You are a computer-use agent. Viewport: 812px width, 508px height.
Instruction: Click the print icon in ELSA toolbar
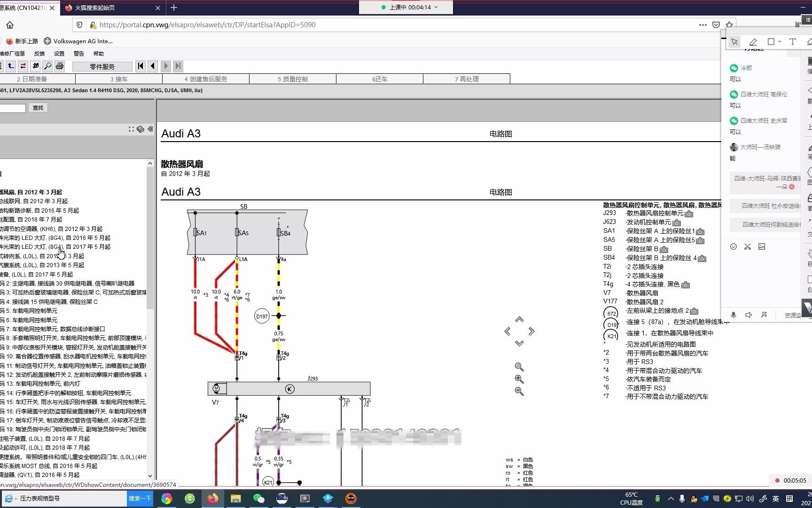(x=60, y=66)
